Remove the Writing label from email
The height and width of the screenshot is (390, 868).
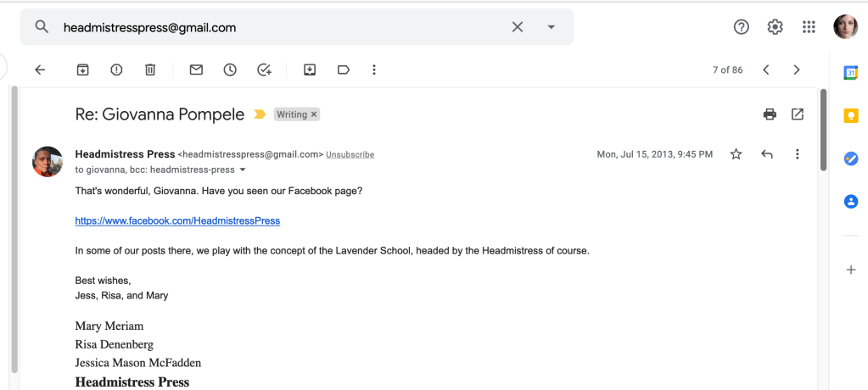coord(314,114)
